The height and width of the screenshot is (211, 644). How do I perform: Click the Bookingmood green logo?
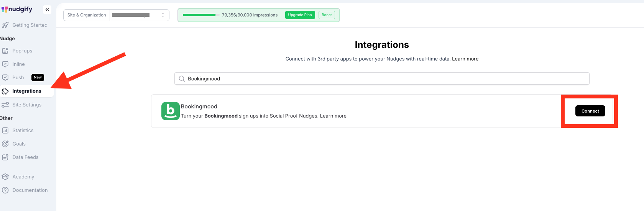(x=171, y=111)
